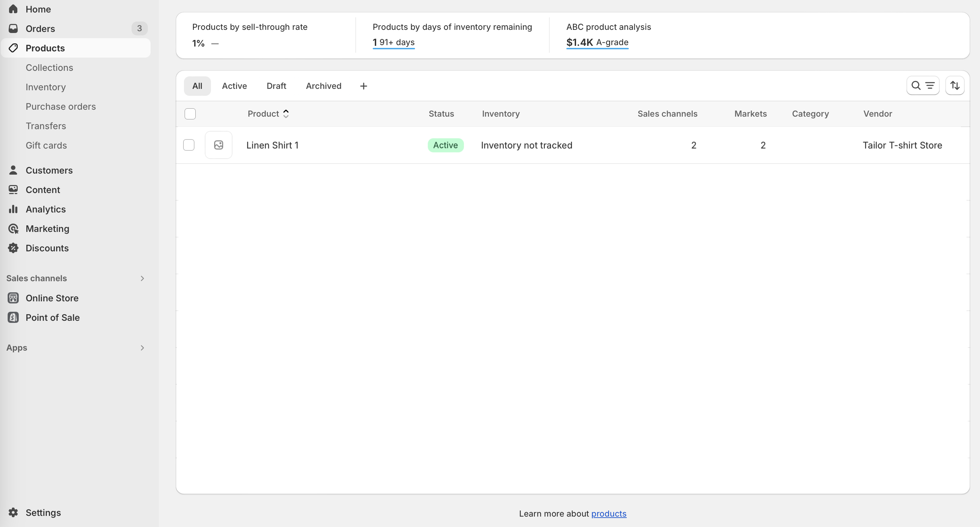The height and width of the screenshot is (527, 980).
Task: Select the Orders checkbox badge in sidebar
Action: tap(139, 28)
